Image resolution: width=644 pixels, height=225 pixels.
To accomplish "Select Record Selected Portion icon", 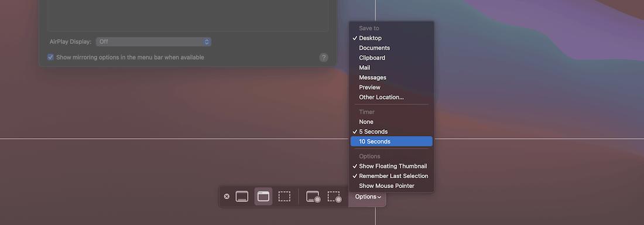I will tap(334, 197).
